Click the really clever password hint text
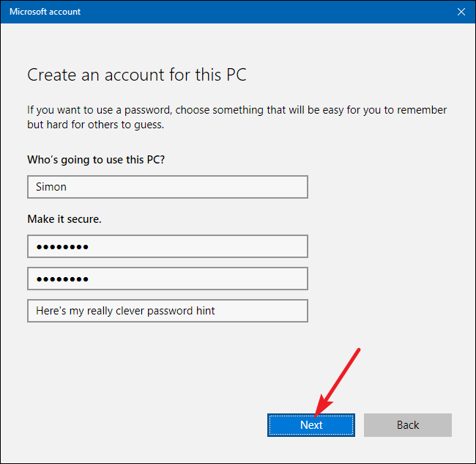 click(x=125, y=311)
